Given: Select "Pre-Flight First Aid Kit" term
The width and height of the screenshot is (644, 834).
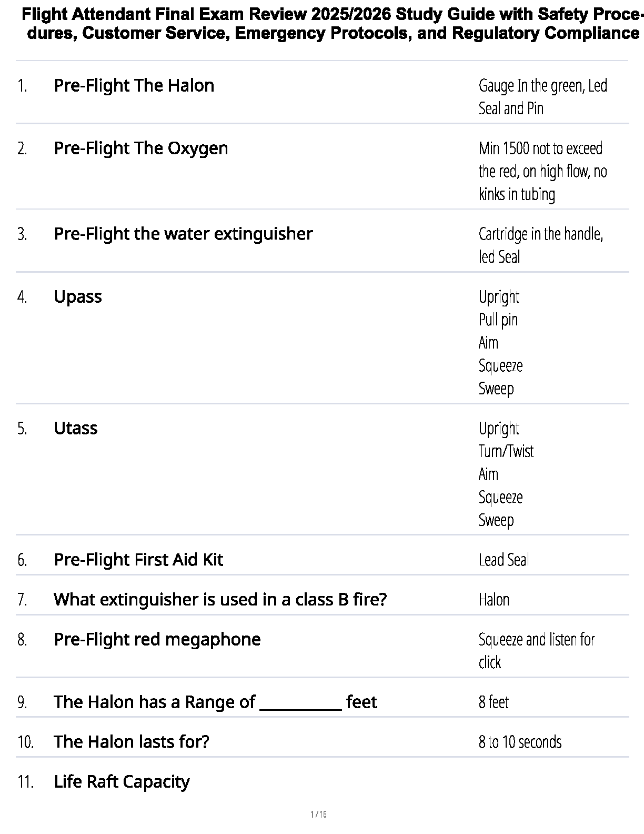Looking at the screenshot, I should (138, 560).
